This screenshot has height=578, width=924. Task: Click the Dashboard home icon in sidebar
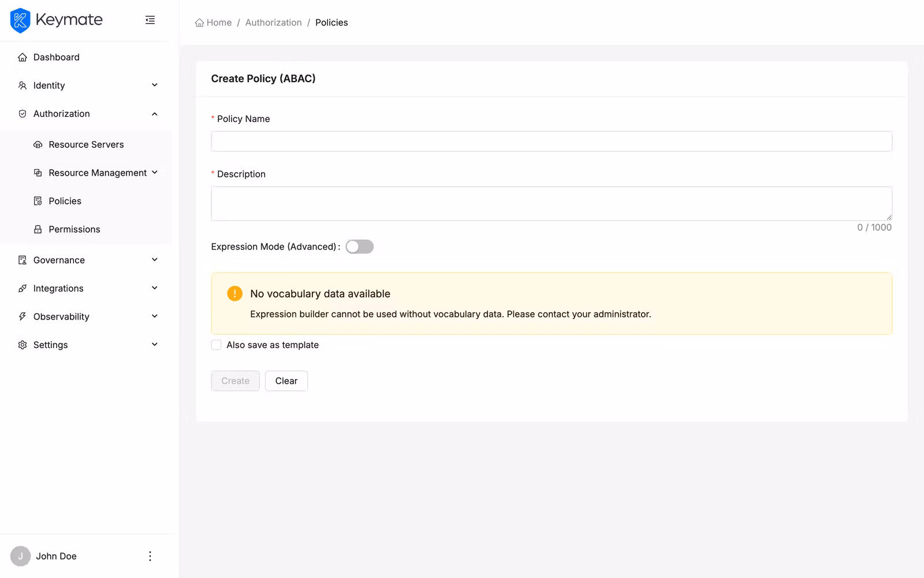tap(23, 57)
